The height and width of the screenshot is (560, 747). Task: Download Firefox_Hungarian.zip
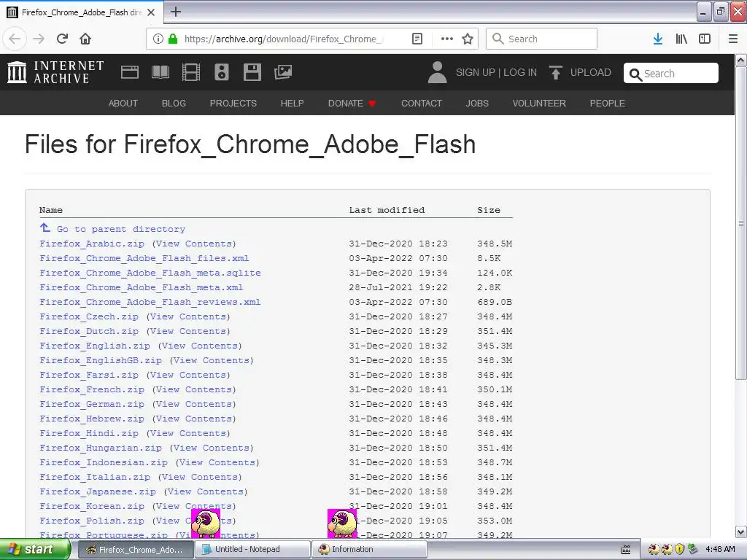101,448
